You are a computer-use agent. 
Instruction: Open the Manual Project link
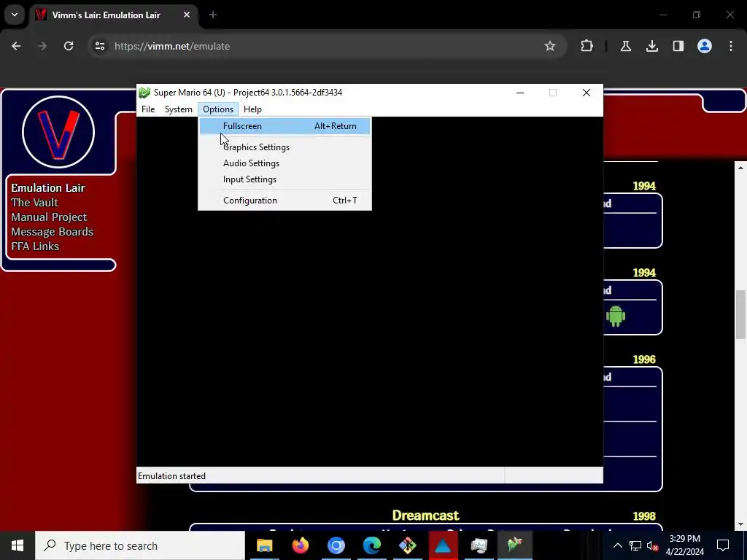pos(49,217)
